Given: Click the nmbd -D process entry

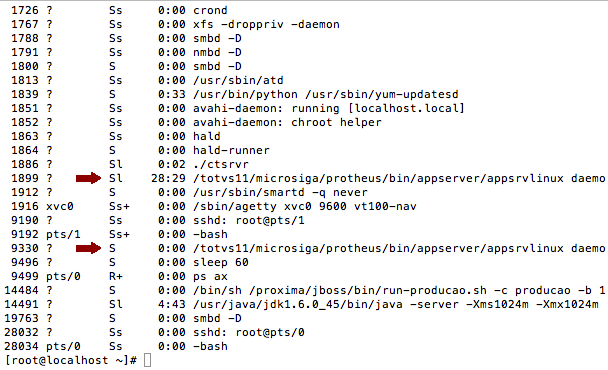Looking at the screenshot, I should coord(126,52).
